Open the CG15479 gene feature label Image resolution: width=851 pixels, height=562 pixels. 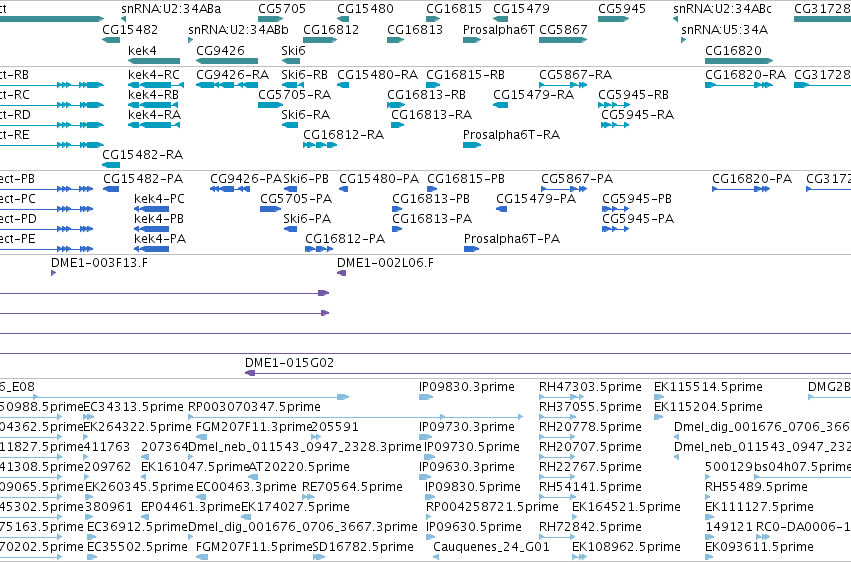coord(521,9)
